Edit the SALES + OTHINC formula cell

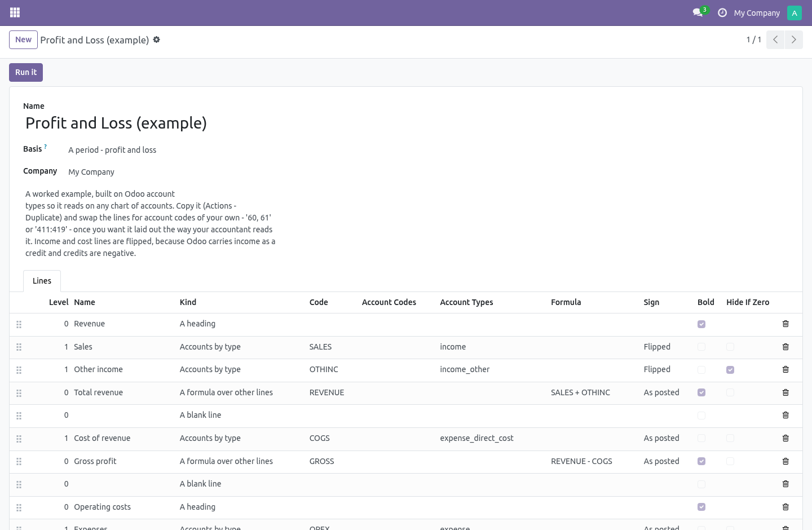click(x=593, y=392)
